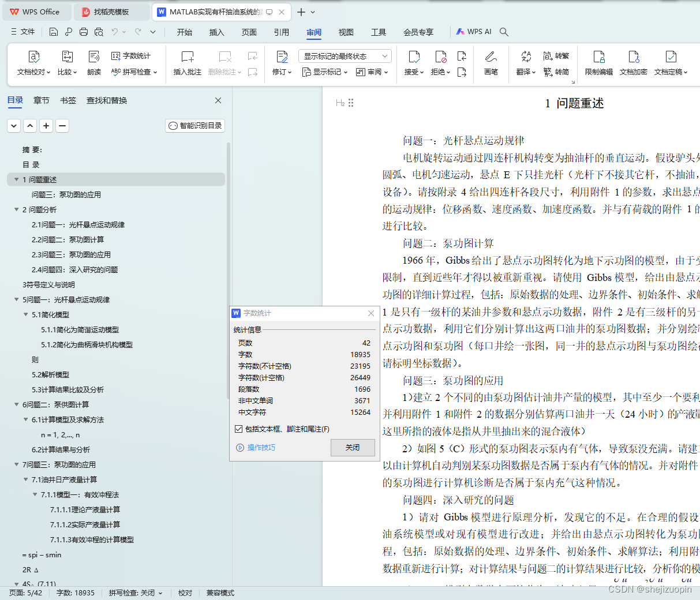Click the 接受 accept changes icon
Screen dimensions: 700x600
[x=414, y=57]
